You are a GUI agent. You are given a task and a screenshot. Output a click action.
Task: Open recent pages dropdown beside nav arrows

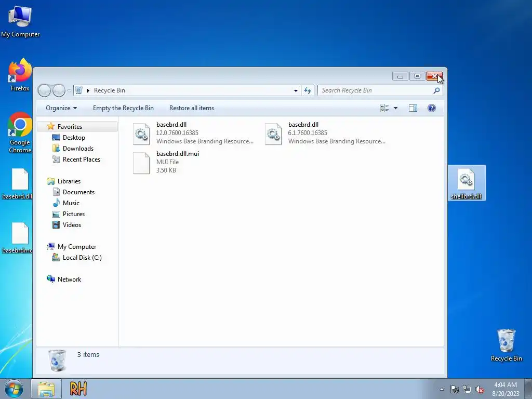point(69,90)
